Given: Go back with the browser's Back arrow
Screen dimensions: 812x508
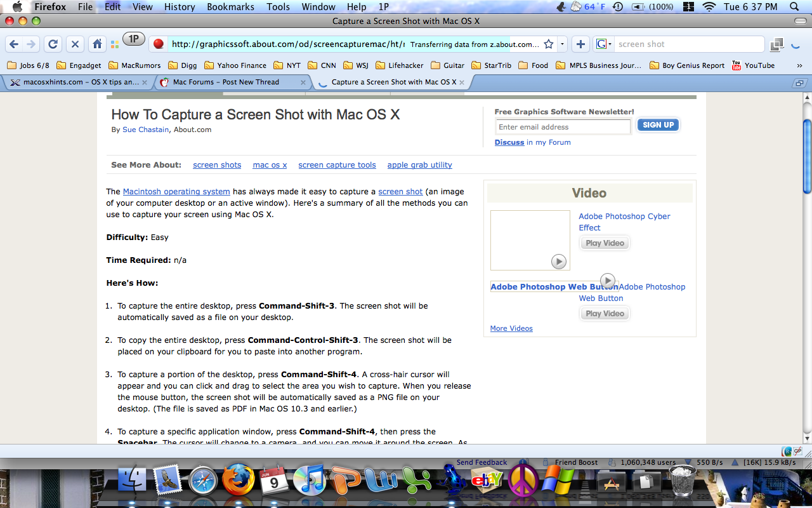Looking at the screenshot, I should [x=14, y=44].
